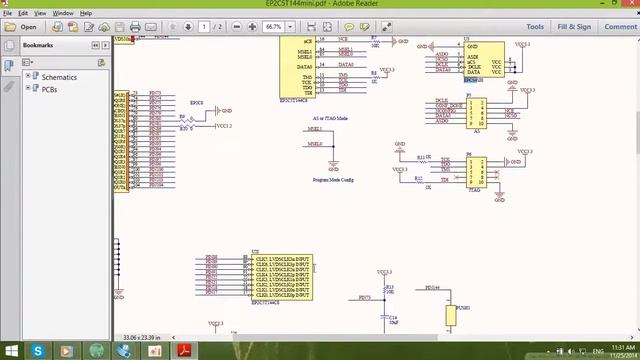Click the Find current bookmark icon
Screen dimensions: 640x360
tap(102, 62)
